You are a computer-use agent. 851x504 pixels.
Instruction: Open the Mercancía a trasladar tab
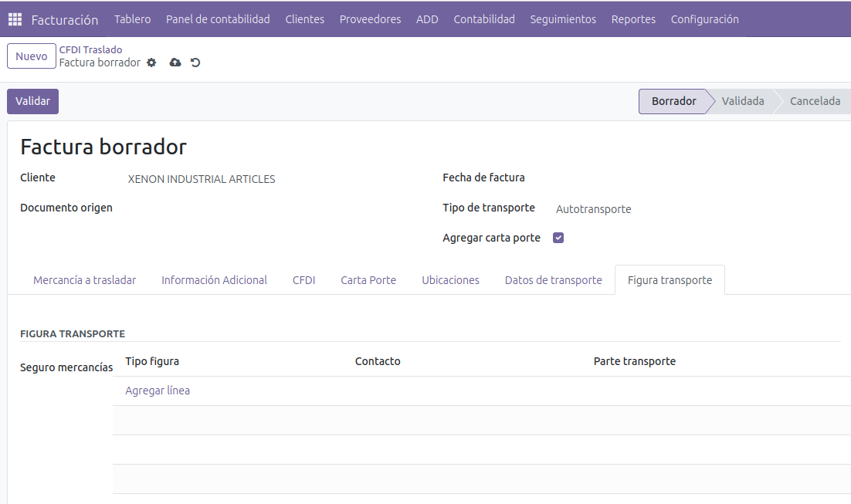(84, 280)
